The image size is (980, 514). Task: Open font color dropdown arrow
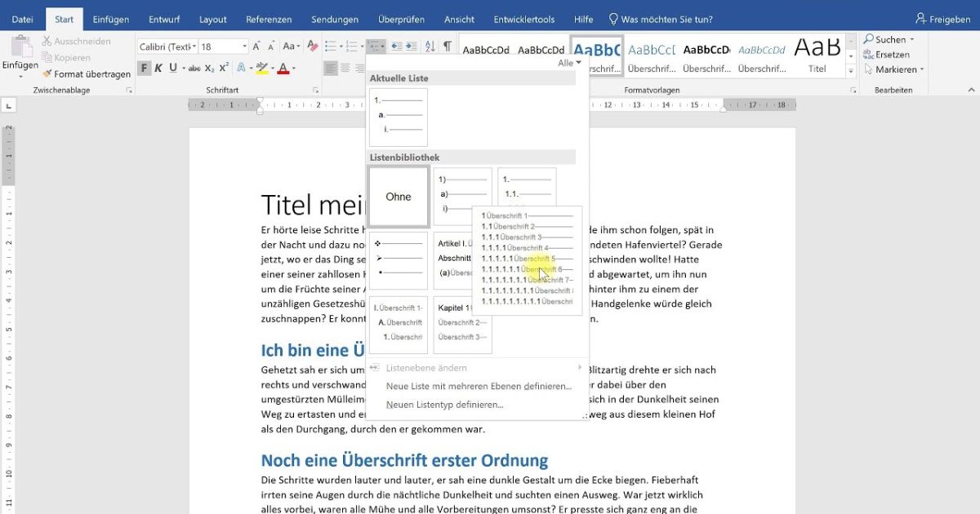coord(294,69)
